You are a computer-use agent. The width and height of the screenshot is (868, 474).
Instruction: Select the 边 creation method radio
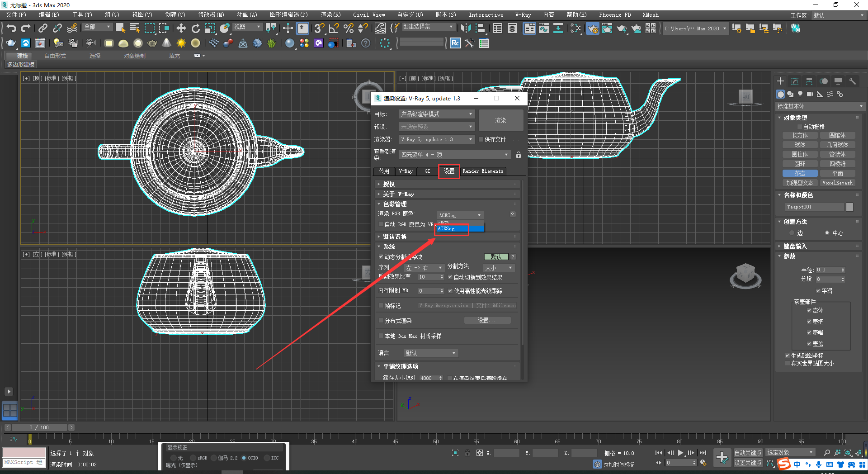[792, 233]
